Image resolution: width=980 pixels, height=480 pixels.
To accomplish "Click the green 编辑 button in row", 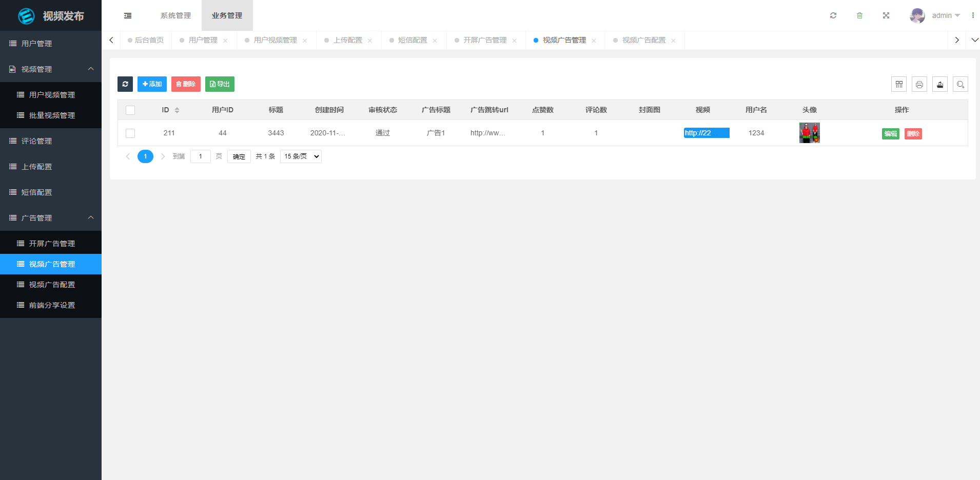I will [x=890, y=134].
